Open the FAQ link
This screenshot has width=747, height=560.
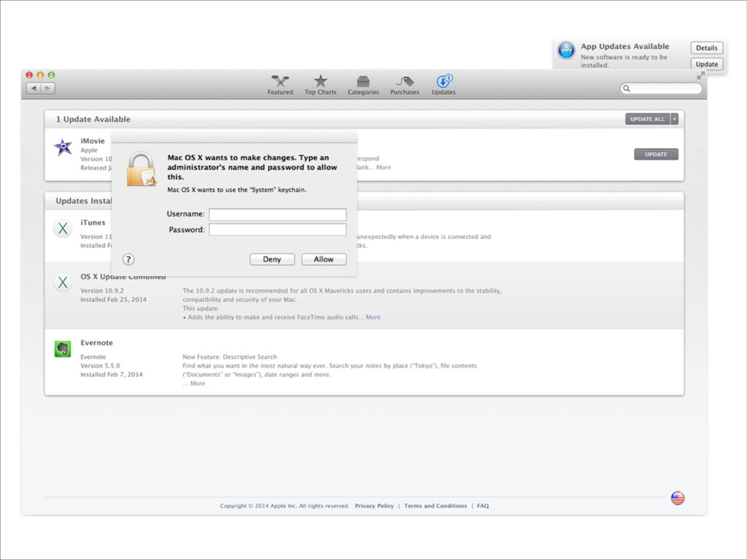click(483, 506)
